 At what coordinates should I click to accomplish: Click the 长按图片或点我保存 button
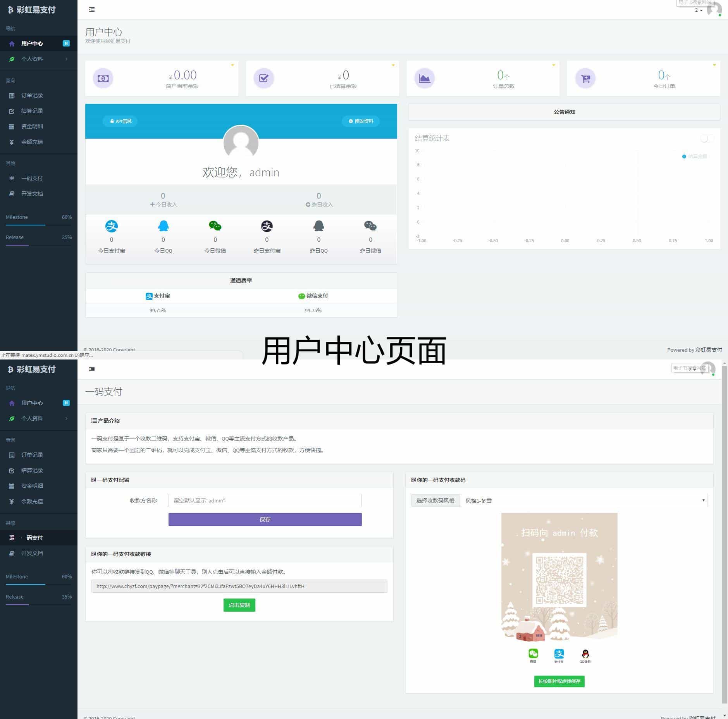point(559,681)
